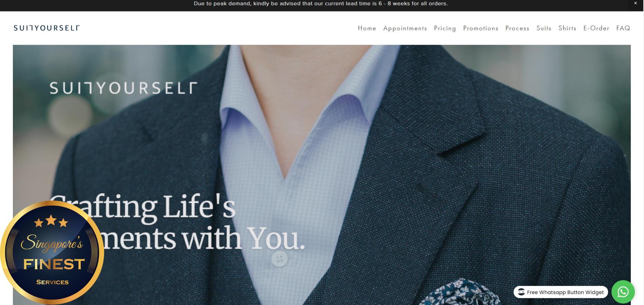Open the FAQ page
The width and height of the screenshot is (644, 305).
[x=623, y=28]
